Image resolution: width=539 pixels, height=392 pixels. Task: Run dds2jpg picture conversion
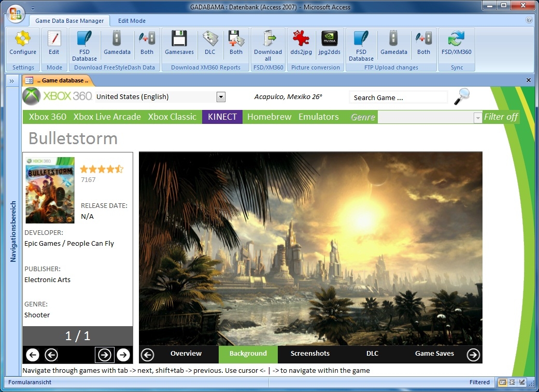click(301, 43)
